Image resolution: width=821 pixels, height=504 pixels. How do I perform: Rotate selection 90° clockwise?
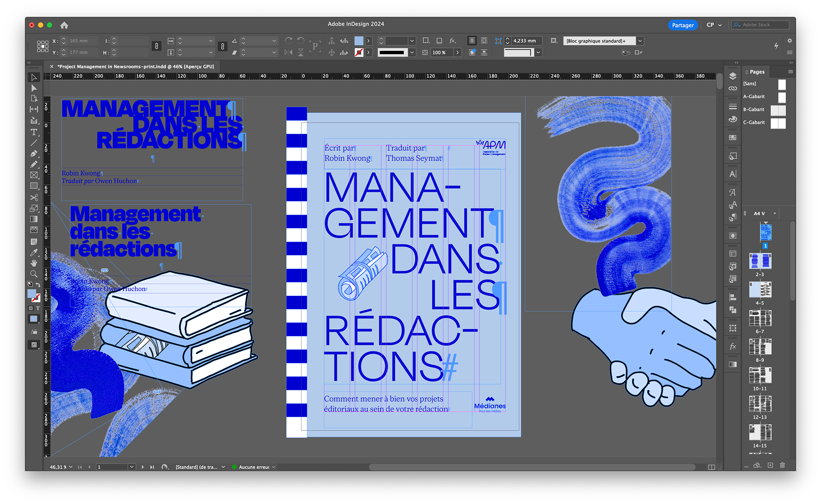(x=289, y=41)
